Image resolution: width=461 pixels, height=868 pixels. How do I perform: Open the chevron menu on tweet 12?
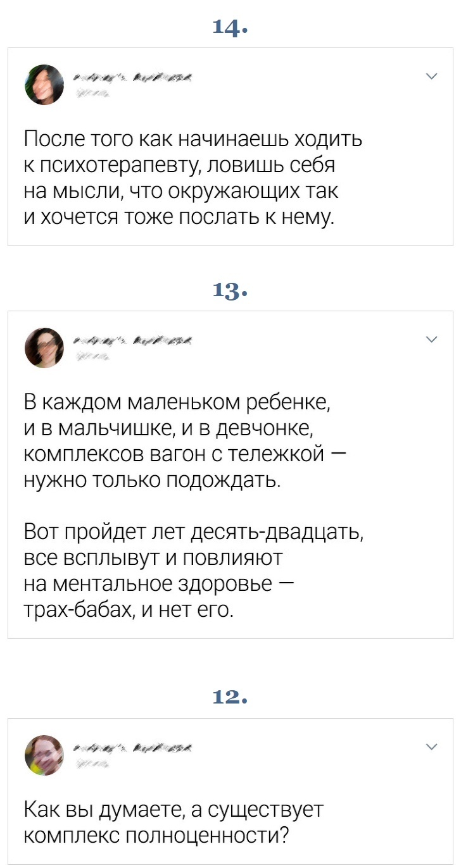[x=431, y=747]
